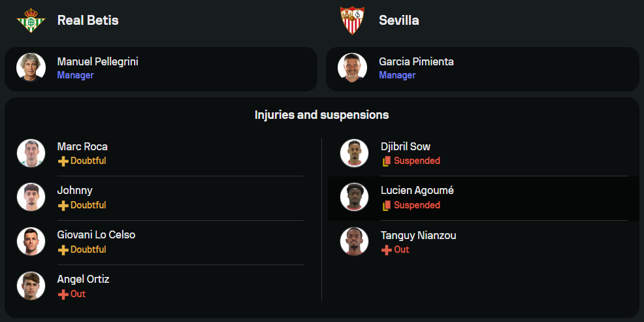This screenshot has height=322, width=644.
Task: Click Angel Ortiz's red out cross icon
Action: [x=63, y=294]
